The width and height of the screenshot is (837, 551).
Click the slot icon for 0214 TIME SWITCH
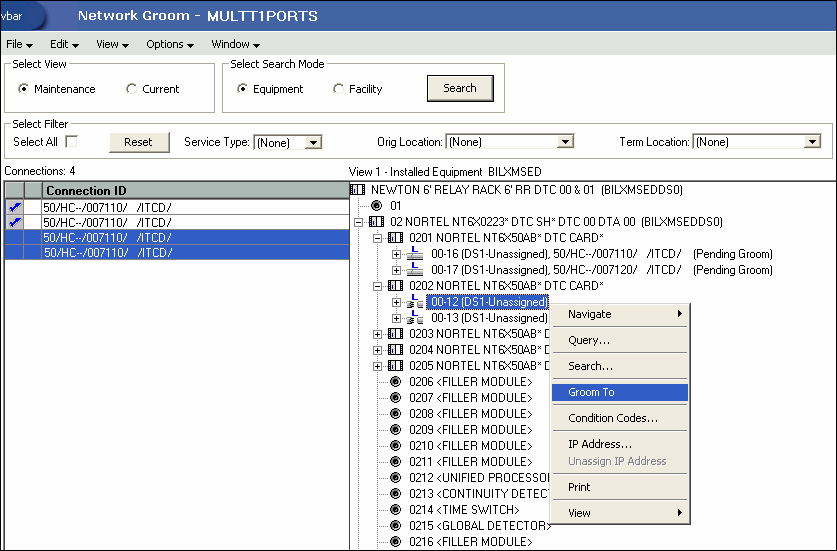pos(395,510)
